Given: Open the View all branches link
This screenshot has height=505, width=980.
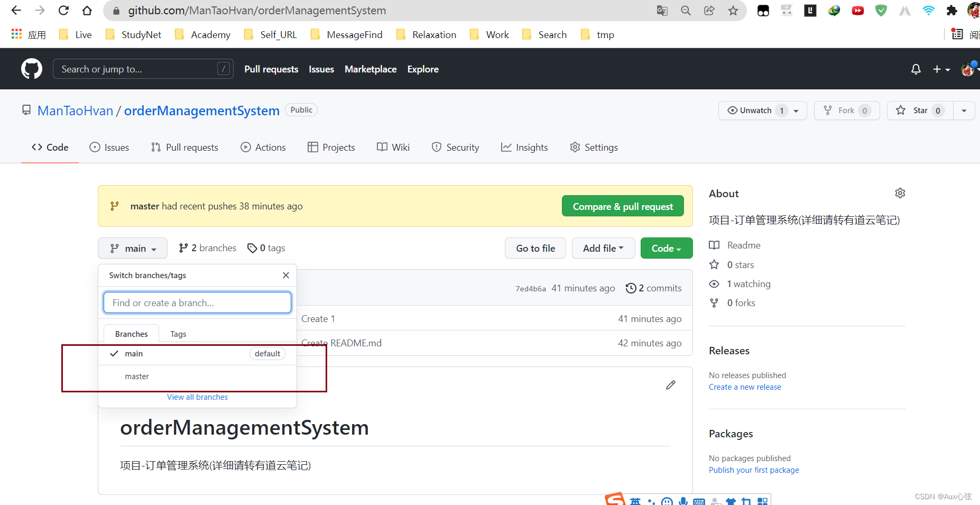Looking at the screenshot, I should click(x=197, y=397).
